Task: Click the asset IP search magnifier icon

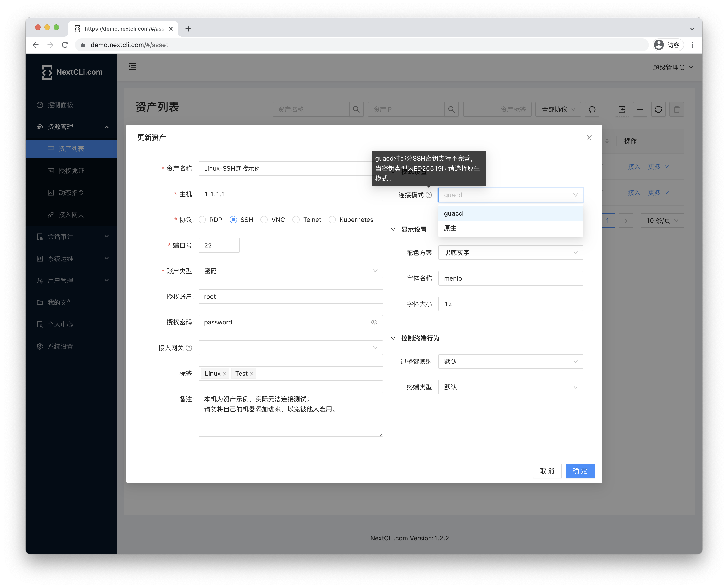Action: click(451, 109)
